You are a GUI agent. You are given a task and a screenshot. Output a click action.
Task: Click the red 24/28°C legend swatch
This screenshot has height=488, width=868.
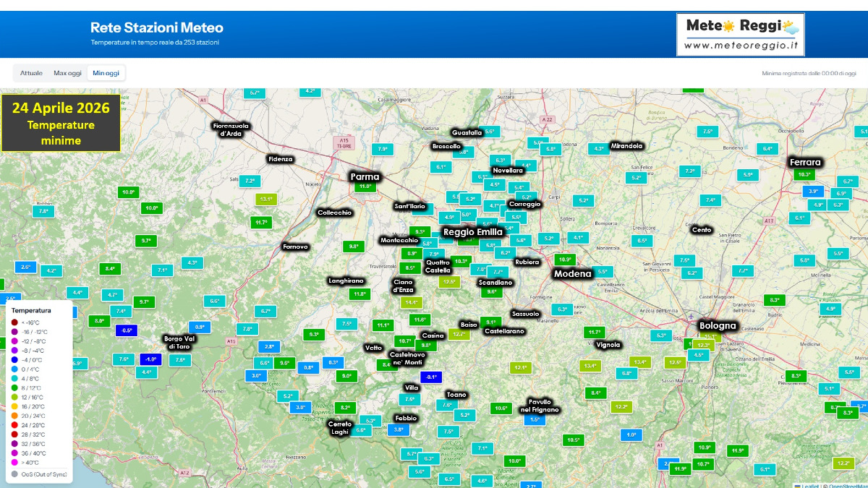[14, 425]
